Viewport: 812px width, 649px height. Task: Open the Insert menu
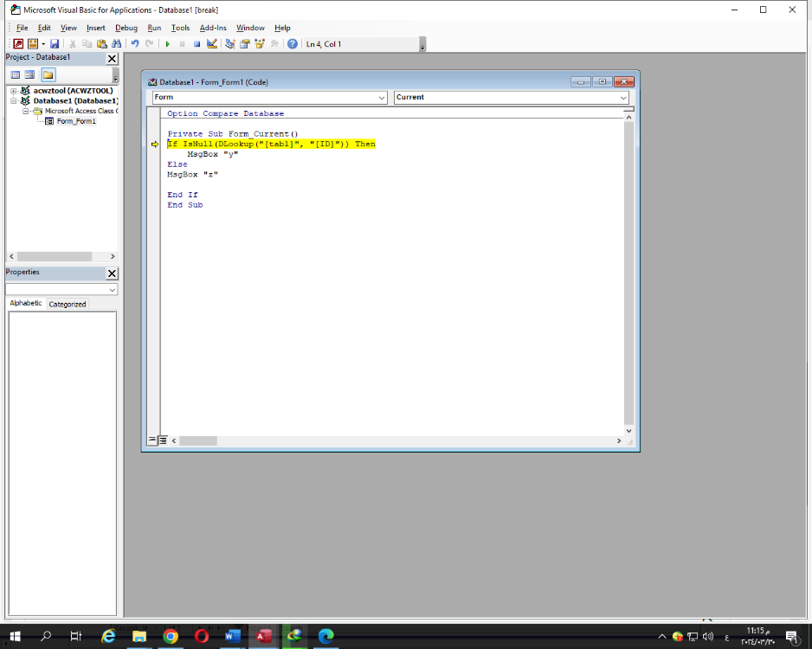[x=96, y=28]
